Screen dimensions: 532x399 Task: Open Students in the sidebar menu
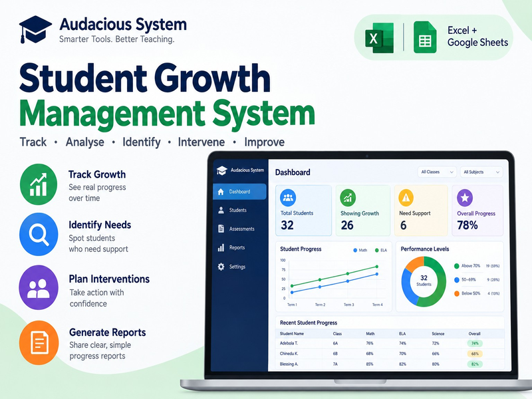pos(239,210)
